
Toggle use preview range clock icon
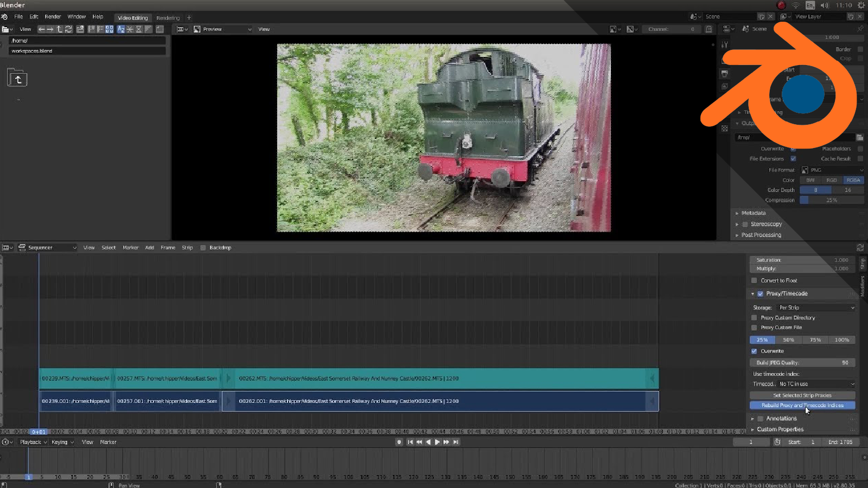pos(777,442)
